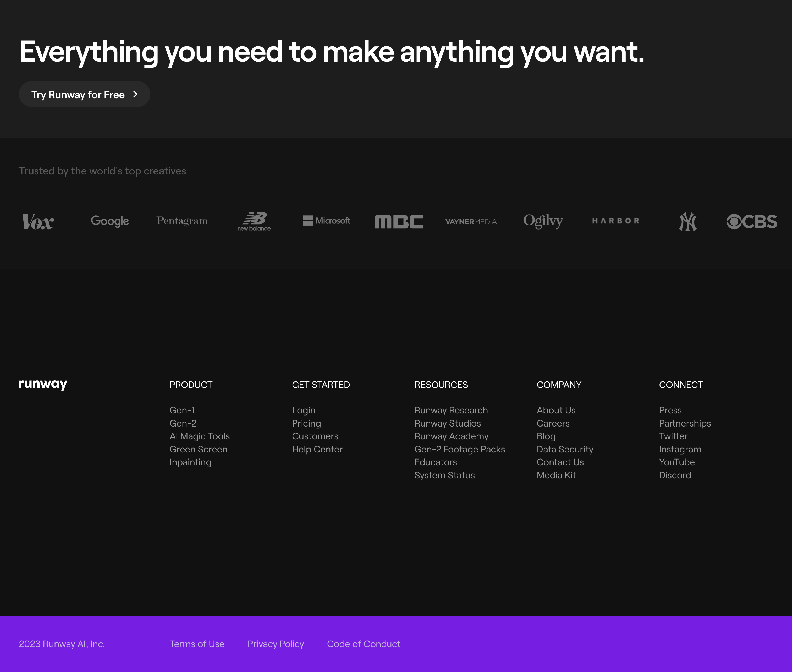Select the Harbor logo
This screenshot has height=672, width=792.
(615, 221)
